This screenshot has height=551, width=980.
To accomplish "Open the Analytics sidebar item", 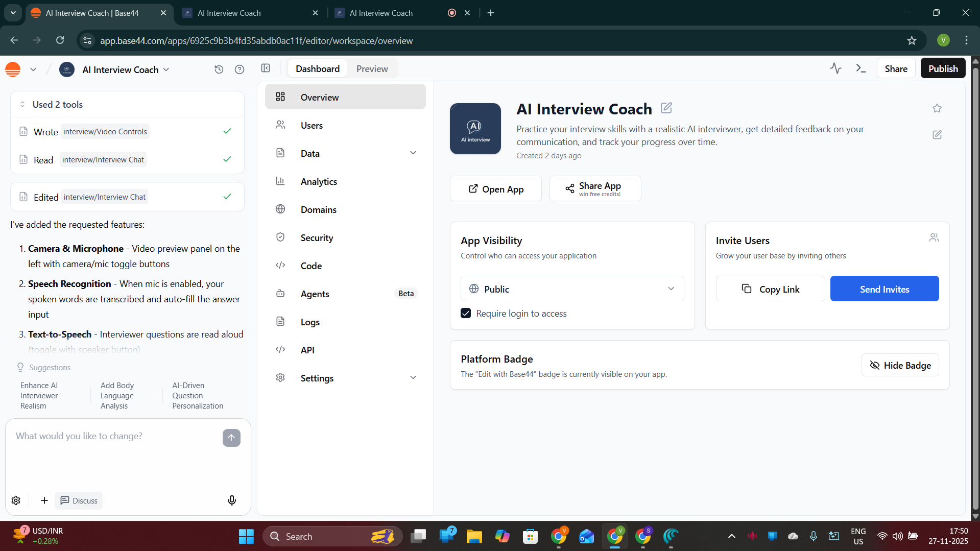I will [x=345, y=182].
